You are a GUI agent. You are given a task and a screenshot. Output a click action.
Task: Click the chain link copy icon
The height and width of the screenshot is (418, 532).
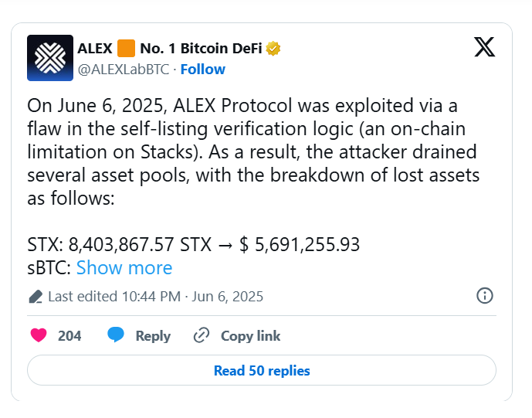[202, 335]
